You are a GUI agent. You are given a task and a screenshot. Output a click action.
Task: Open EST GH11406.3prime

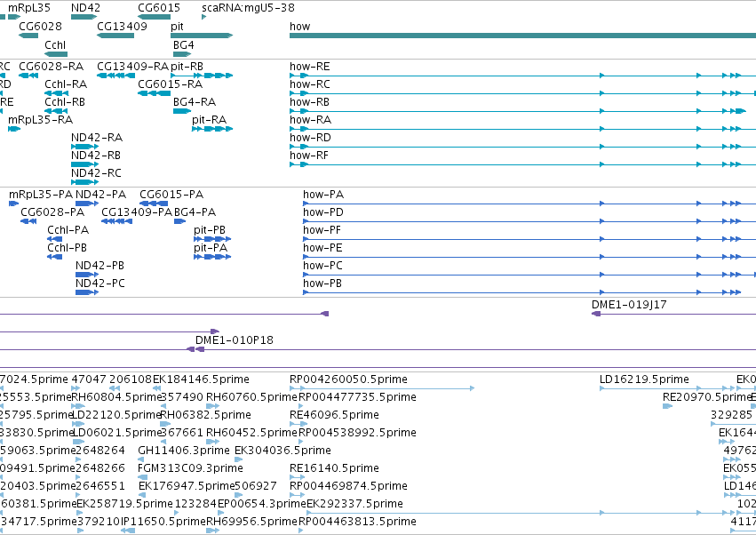[184, 451]
